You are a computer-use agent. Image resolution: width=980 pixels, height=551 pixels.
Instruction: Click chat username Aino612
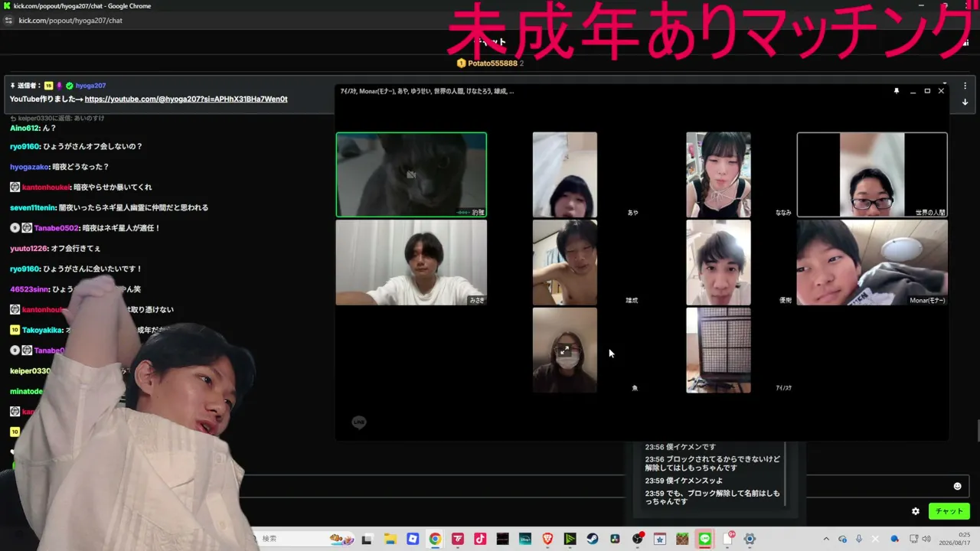pos(23,128)
